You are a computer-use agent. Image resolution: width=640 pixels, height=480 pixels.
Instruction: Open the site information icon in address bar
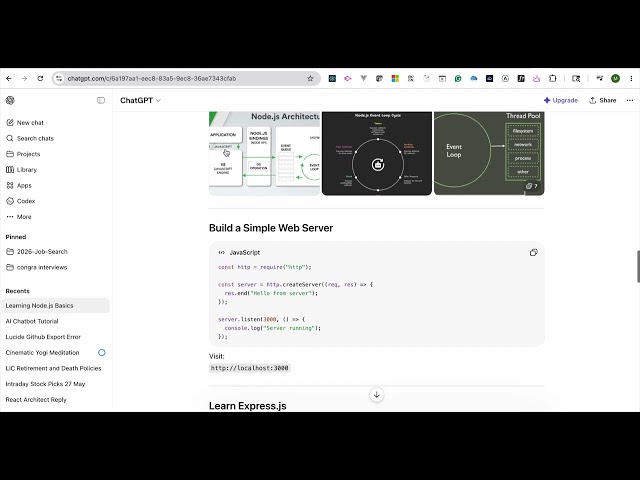coord(59,78)
